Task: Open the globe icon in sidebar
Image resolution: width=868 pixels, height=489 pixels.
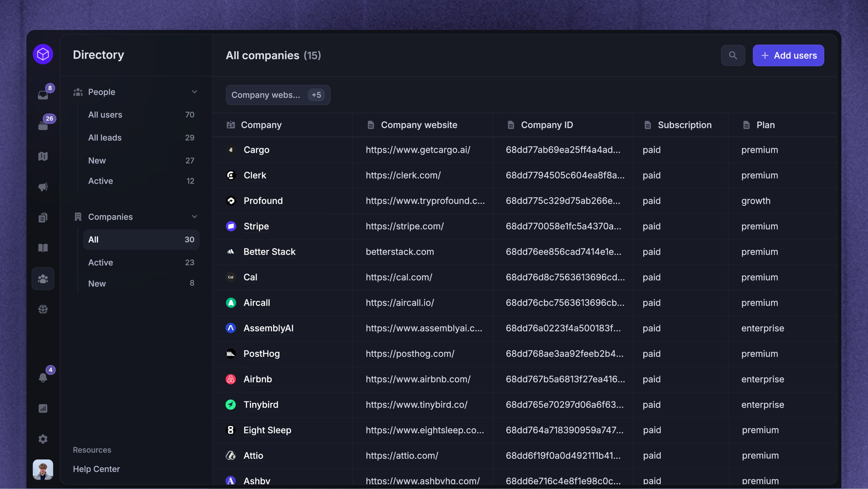Action: (x=43, y=309)
